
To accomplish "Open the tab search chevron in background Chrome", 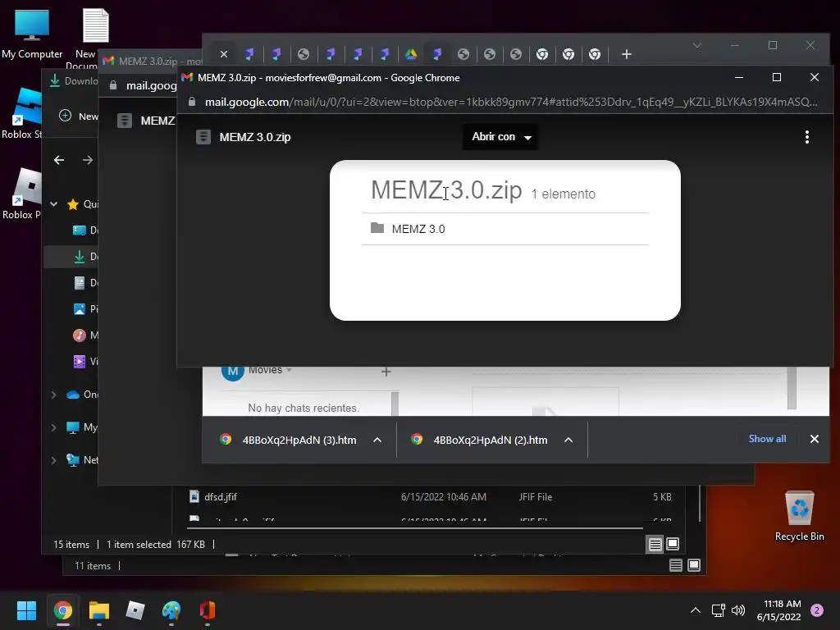I will [x=697, y=46].
